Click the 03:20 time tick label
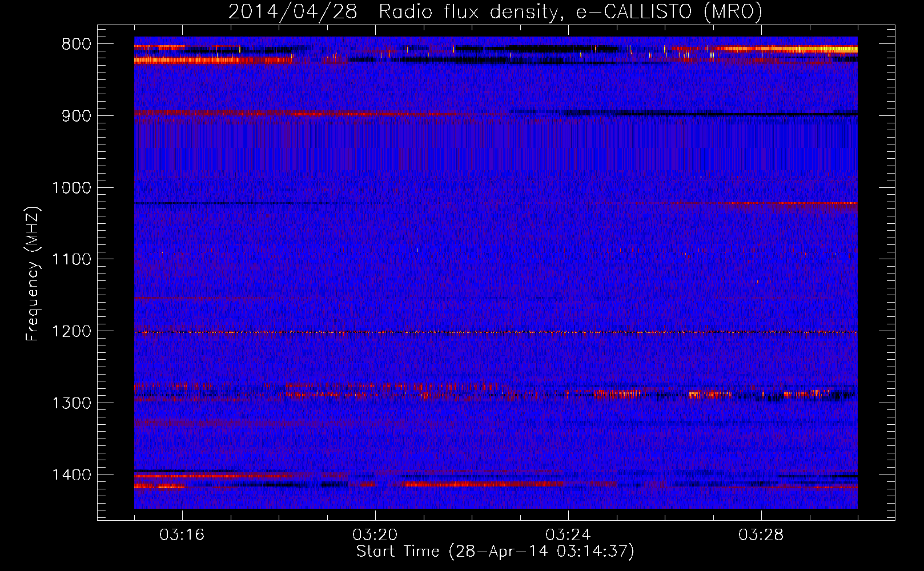 click(x=375, y=535)
